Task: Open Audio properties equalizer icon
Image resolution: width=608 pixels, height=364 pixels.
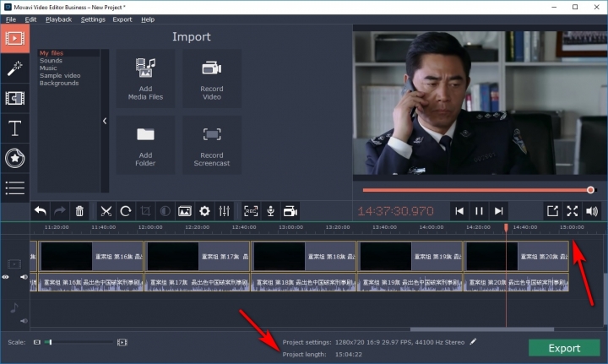Action: click(x=225, y=211)
